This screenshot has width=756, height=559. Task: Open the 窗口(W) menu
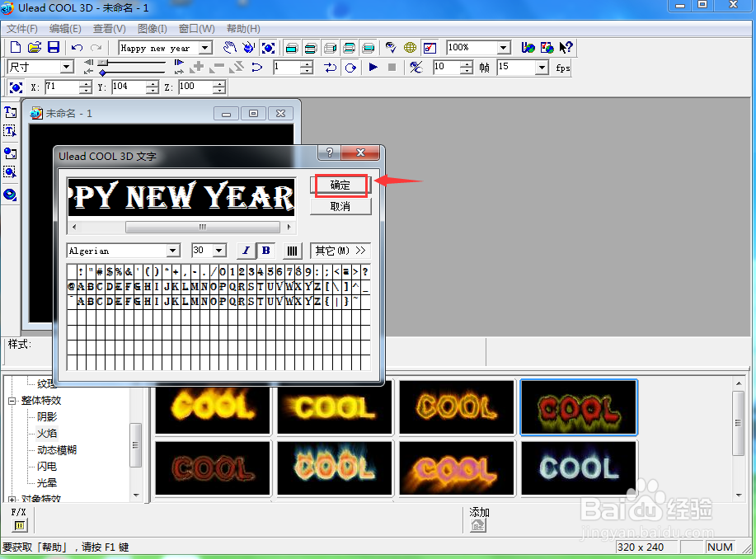[197, 29]
